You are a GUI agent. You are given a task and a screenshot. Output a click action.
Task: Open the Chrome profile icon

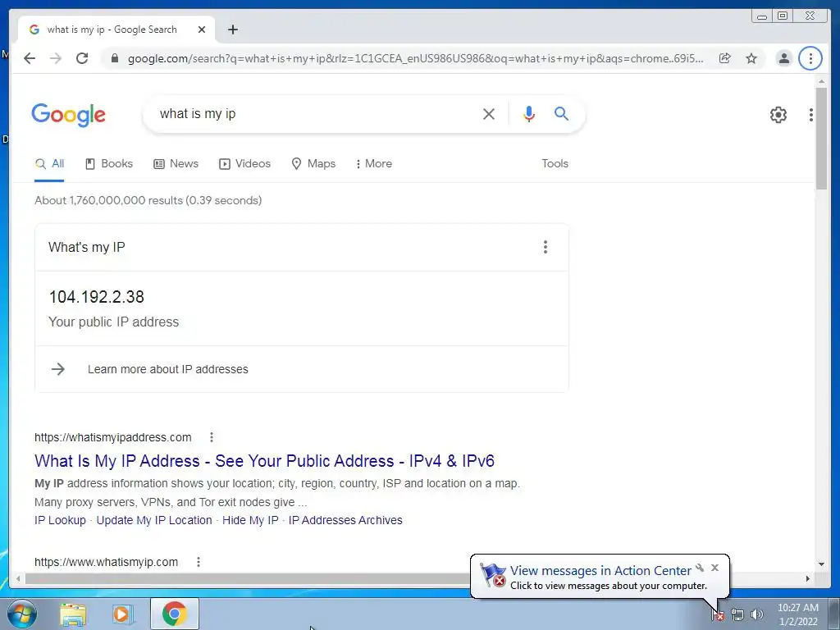point(783,58)
